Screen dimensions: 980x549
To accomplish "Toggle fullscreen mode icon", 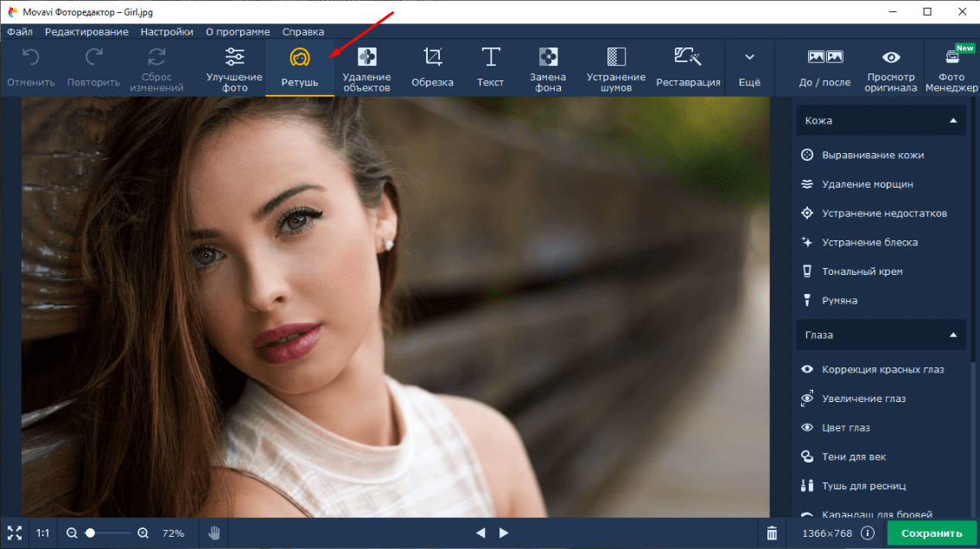I will click(15, 533).
